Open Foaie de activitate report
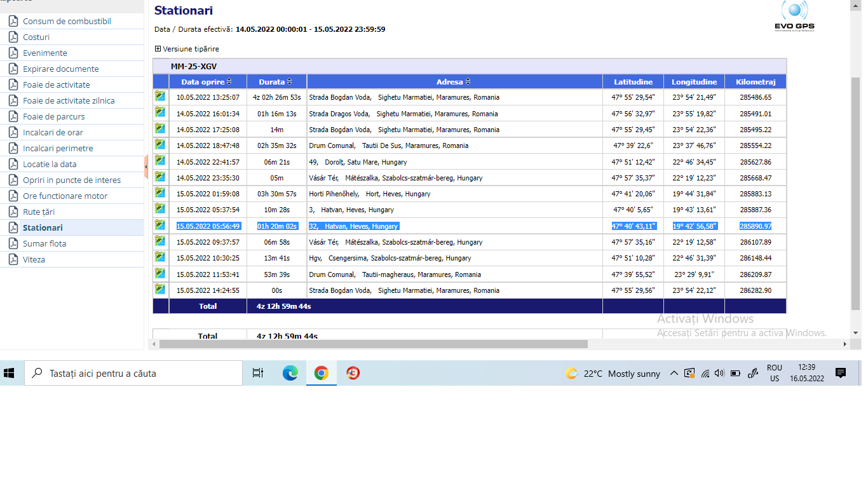The image size is (868, 488). (57, 85)
